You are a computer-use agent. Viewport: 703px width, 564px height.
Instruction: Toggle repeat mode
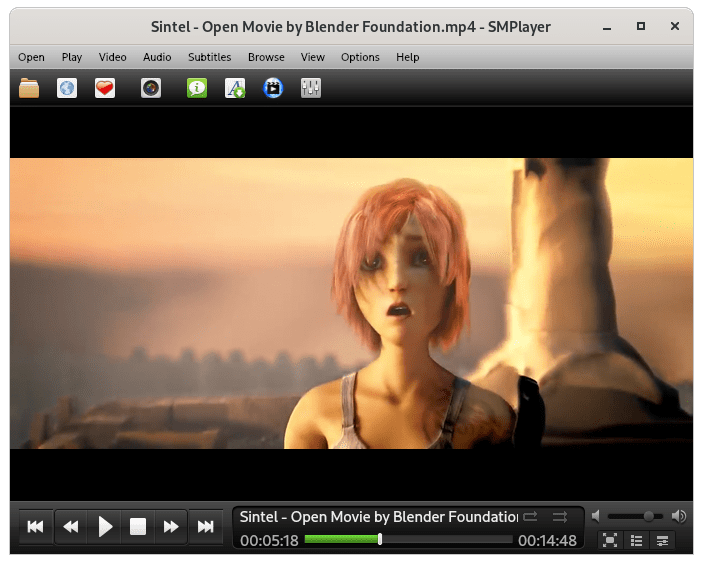click(530, 516)
